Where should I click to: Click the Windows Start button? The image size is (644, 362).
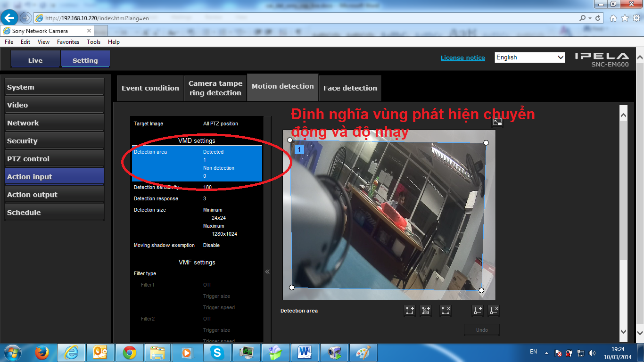pyautogui.click(x=12, y=352)
